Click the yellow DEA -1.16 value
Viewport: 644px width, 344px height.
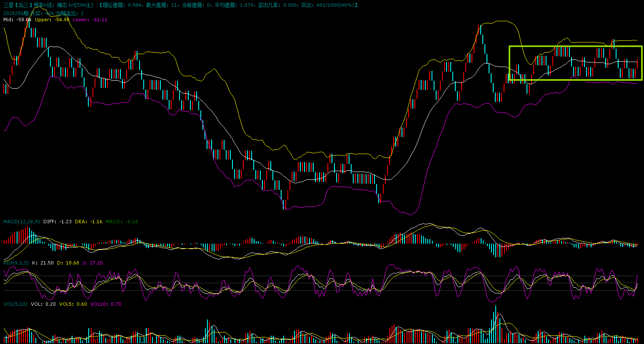click(x=88, y=222)
